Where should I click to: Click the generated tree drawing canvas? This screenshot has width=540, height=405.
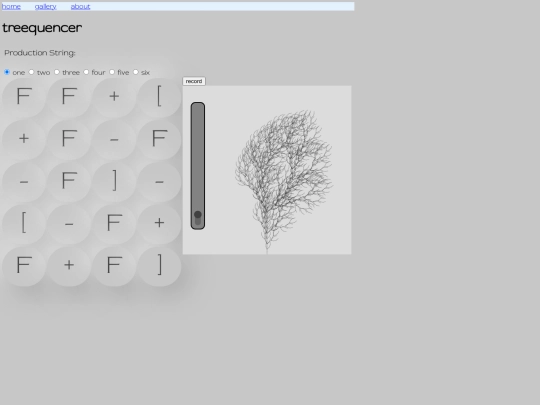coord(267,170)
